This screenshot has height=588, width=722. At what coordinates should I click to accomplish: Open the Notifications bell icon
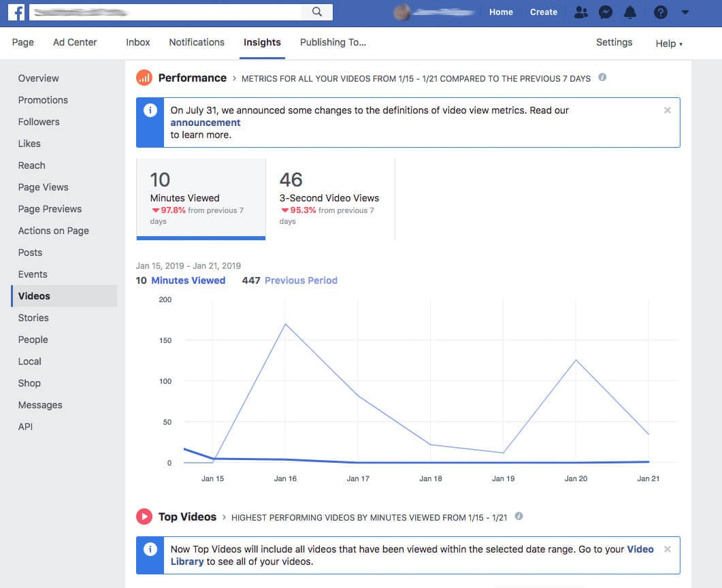click(630, 12)
